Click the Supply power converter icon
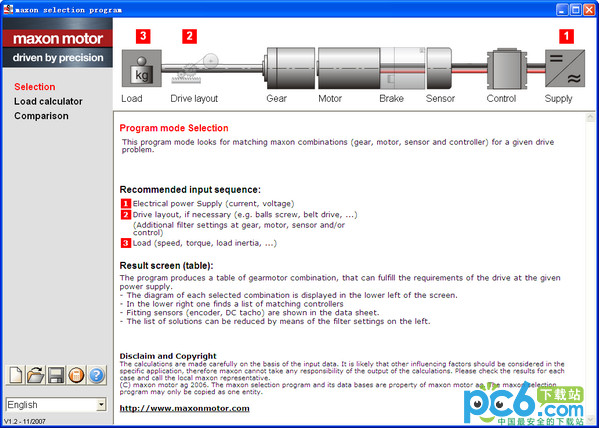The image size is (599, 428). (565, 68)
